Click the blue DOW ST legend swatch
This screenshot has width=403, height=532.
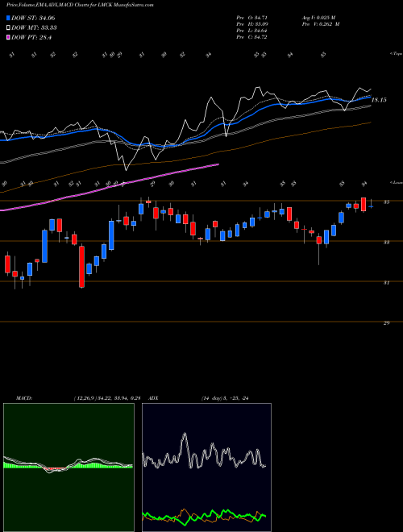click(9, 18)
